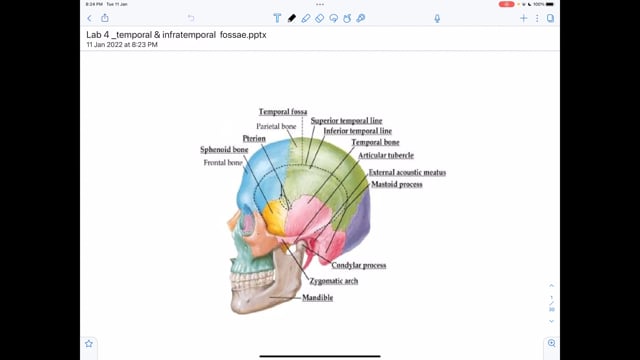Open the seventh toolbar tool icon

tap(361, 18)
